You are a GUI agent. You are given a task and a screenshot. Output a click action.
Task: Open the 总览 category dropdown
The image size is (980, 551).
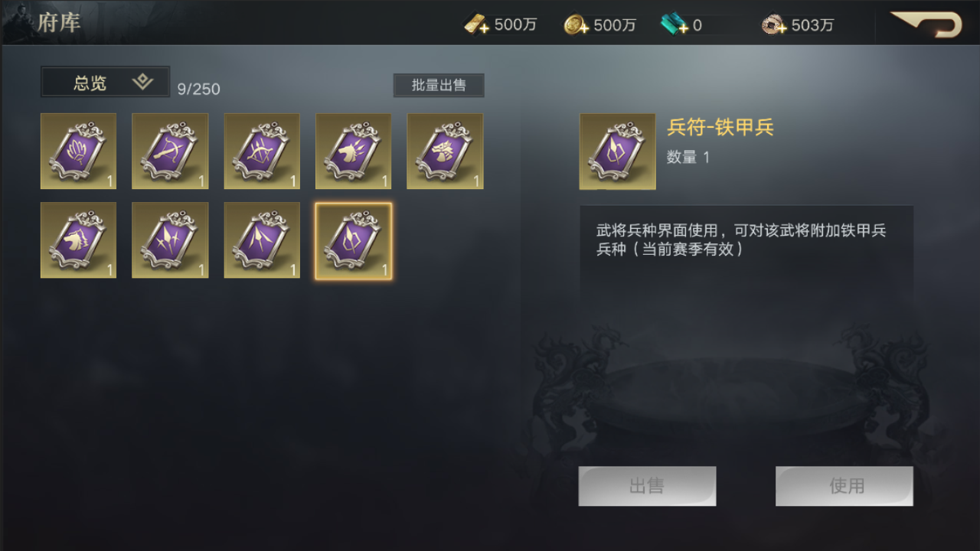[105, 82]
